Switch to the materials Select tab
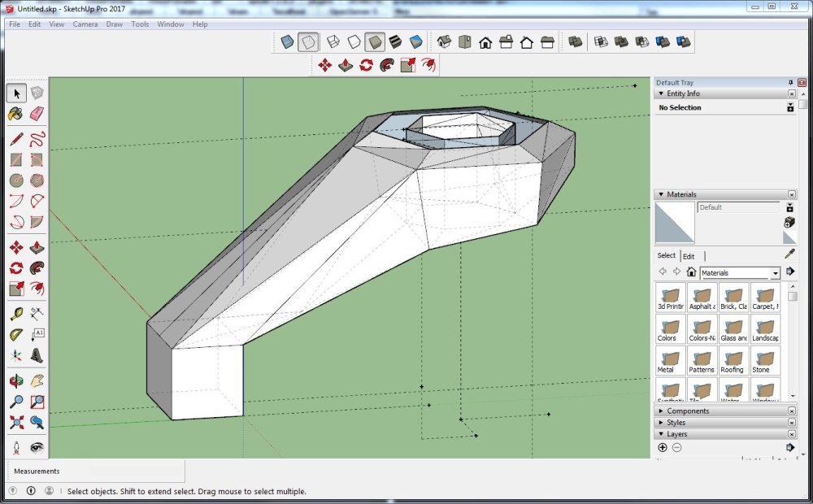Viewport: 813px width, 504px height. point(667,255)
